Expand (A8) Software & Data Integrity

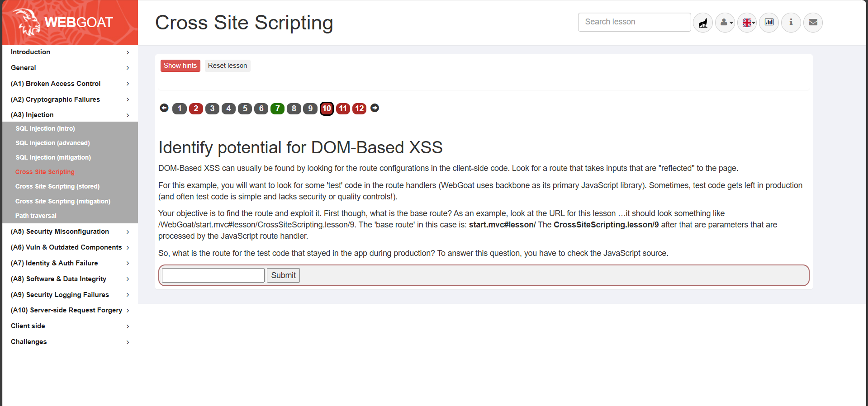click(x=70, y=279)
